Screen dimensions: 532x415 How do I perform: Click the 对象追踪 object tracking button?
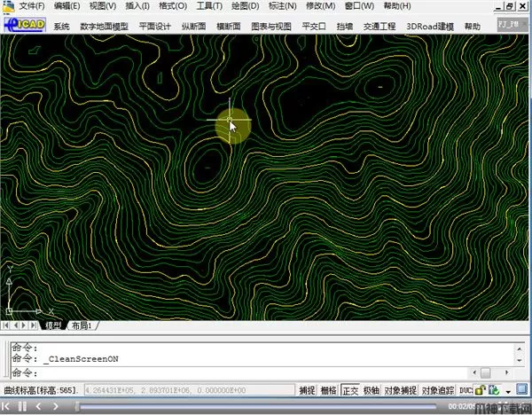[436, 390]
